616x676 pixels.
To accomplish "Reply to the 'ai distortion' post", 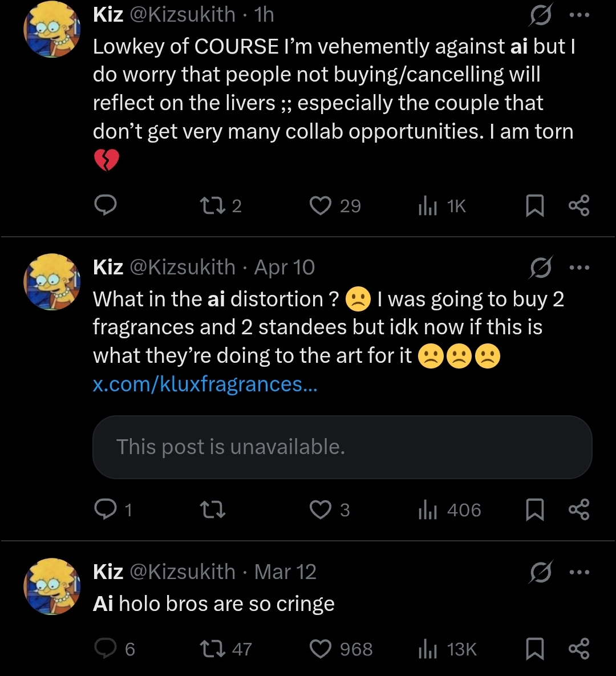I will coord(106,509).
